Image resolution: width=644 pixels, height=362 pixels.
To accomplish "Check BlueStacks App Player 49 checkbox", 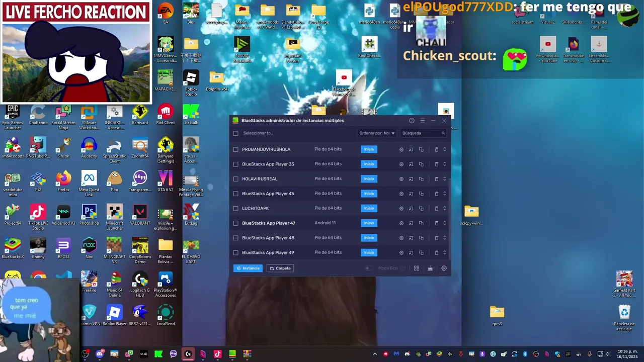I will (236, 252).
